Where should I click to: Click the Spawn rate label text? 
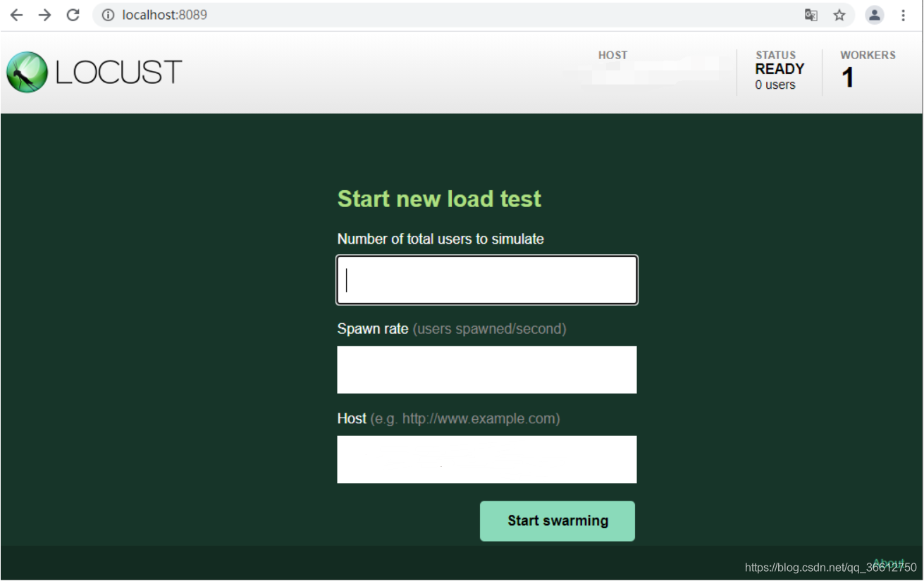(x=373, y=329)
